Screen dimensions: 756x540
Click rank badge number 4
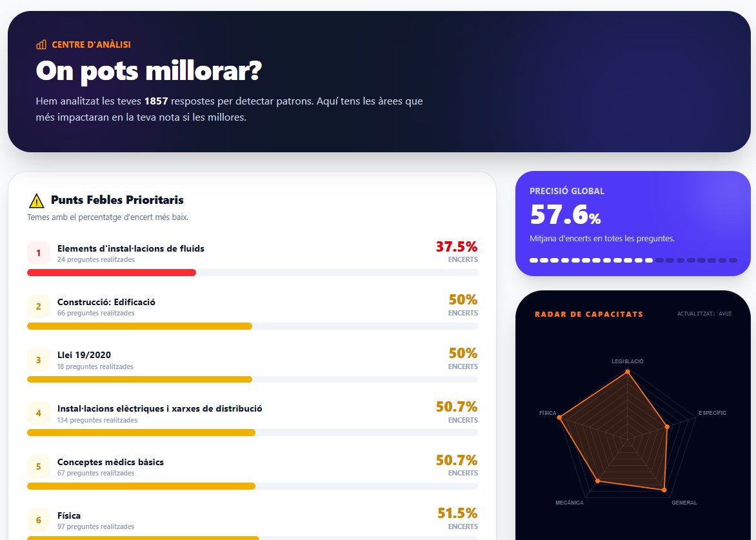(x=38, y=413)
